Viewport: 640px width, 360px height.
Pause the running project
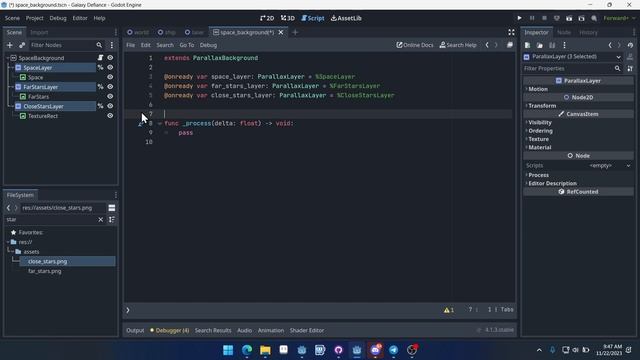pyautogui.click(x=532, y=18)
